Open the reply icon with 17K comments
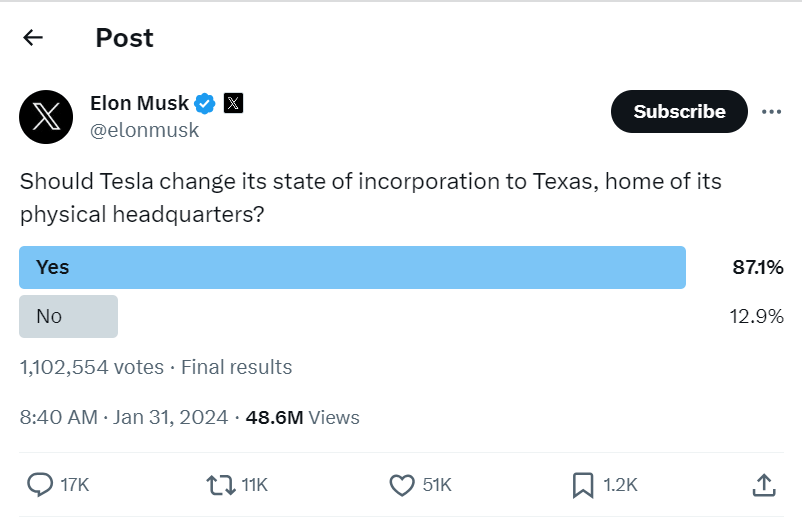The height and width of the screenshot is (526, 802). [40, 485]
